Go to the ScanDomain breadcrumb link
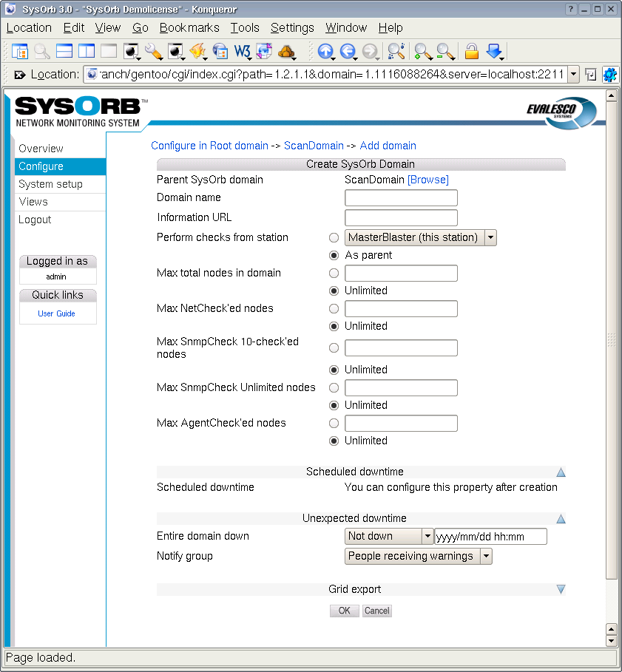Viewport: 622px width, 672px height. pos(314,146)
